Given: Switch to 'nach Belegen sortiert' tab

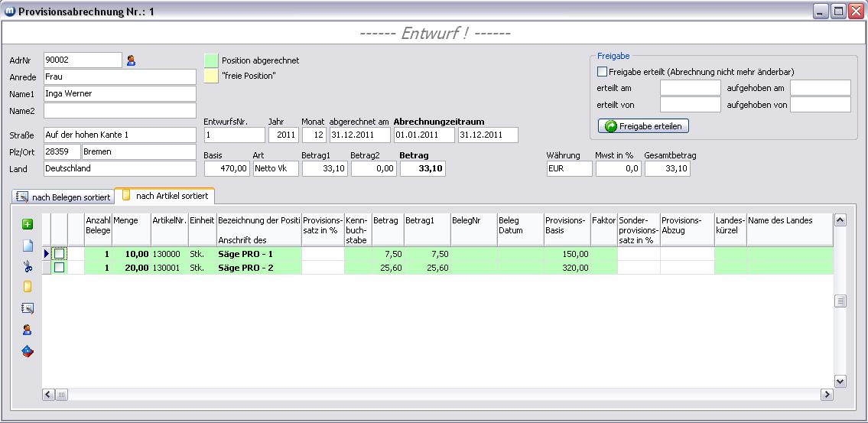Looking at the screenshot, I should 63,197.
